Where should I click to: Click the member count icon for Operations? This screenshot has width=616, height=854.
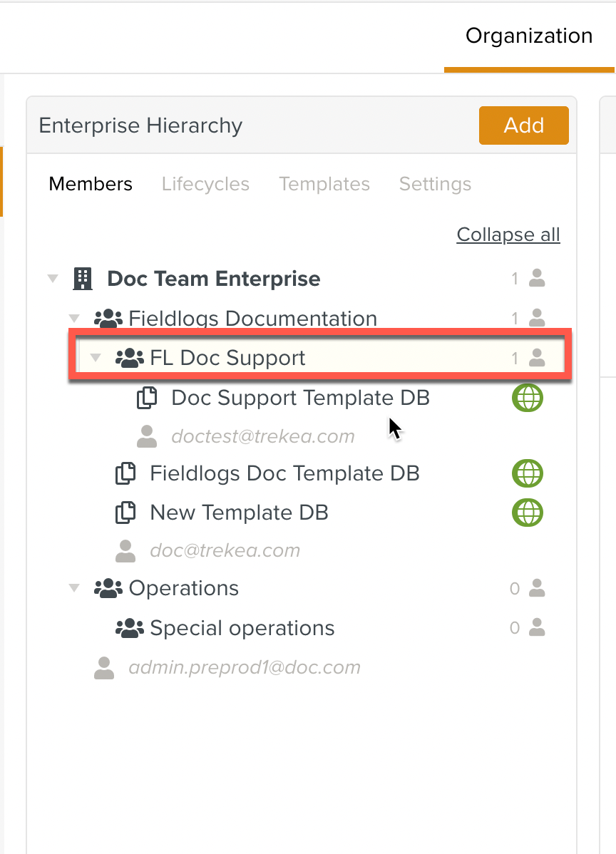click(537, 589)
